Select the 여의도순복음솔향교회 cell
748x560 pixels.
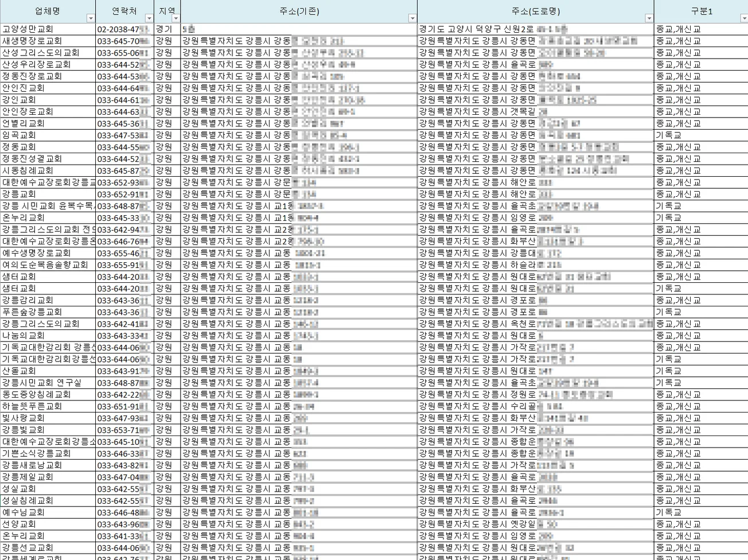(x=48, y=265)
